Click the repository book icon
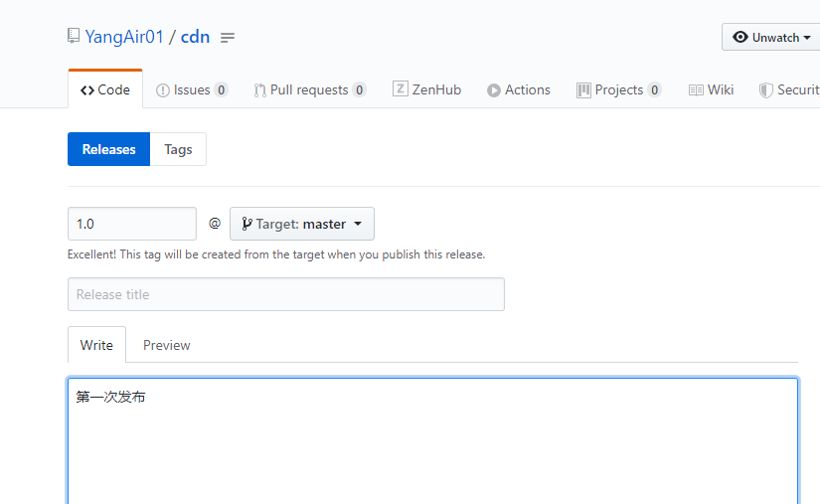 tap(74, 37)
